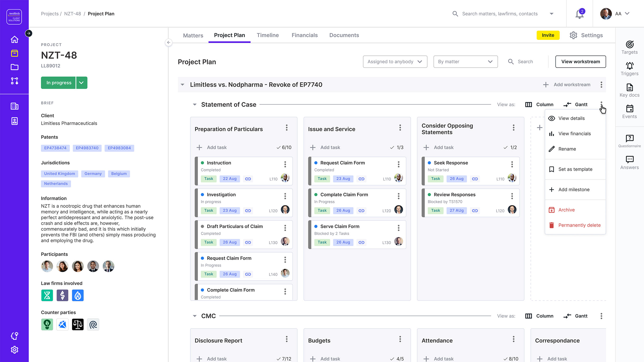Viewport: 644px width, 362px height.
Task: Open the global search filter dropdown arrow
Action: (552, 14)
